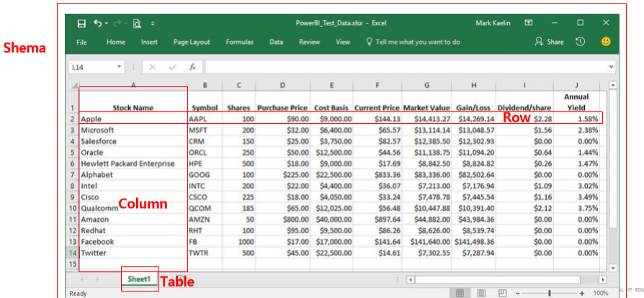Open the Formulas tab
644x298 pixels.
(239, 42)
